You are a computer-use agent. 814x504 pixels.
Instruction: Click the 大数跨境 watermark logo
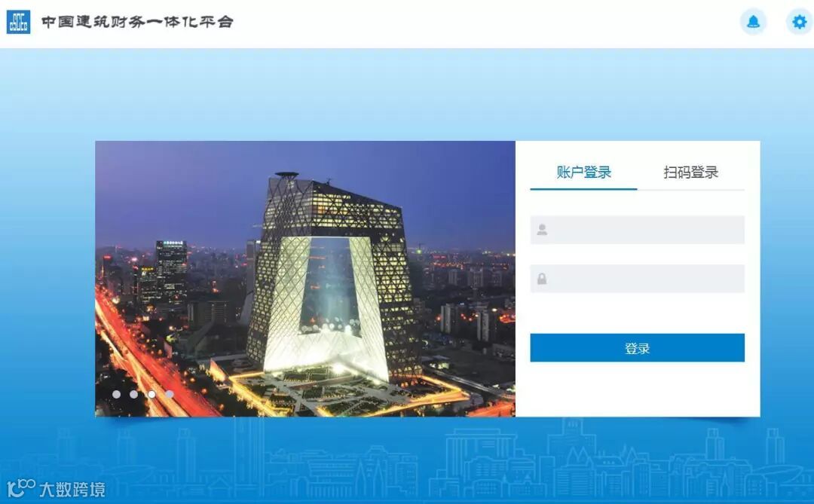click(x=21, y=488)
